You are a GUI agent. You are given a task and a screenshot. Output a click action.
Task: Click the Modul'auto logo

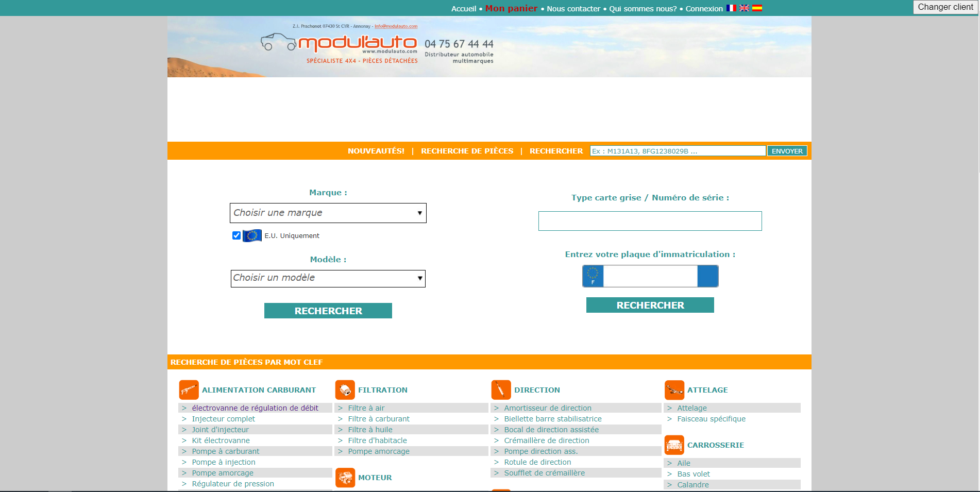[x=340, y=45]
